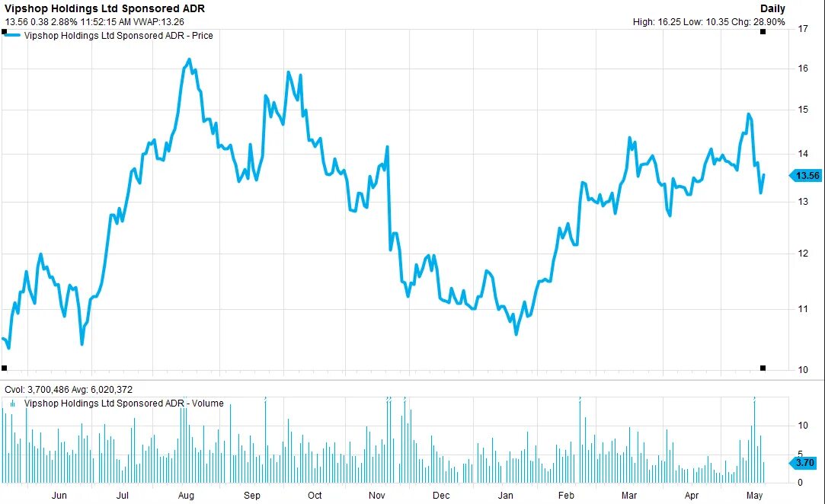
Task: Click the top-right black chart corner handle
Action: click(763, 31)
